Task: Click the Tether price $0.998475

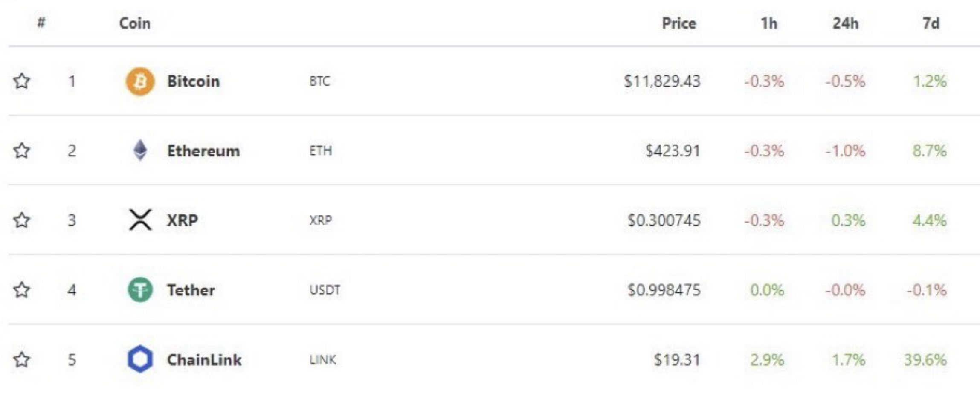Action: [x=664, y=290]
